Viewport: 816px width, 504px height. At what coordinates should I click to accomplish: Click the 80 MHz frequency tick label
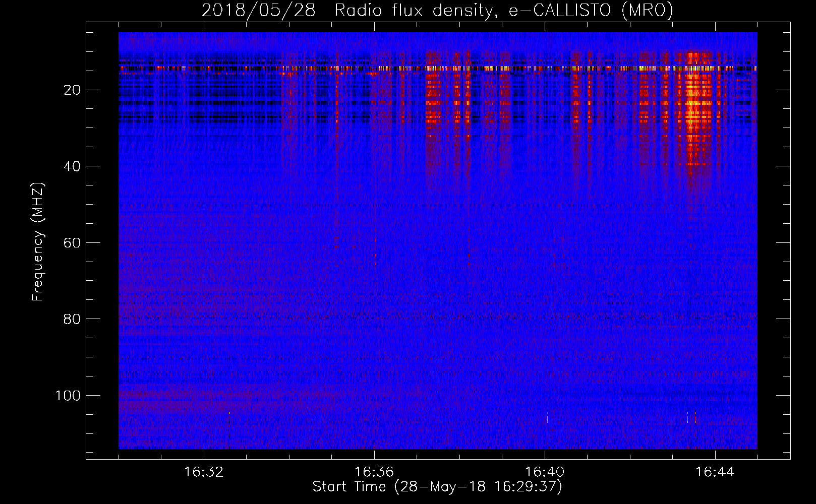pos(72,319)
